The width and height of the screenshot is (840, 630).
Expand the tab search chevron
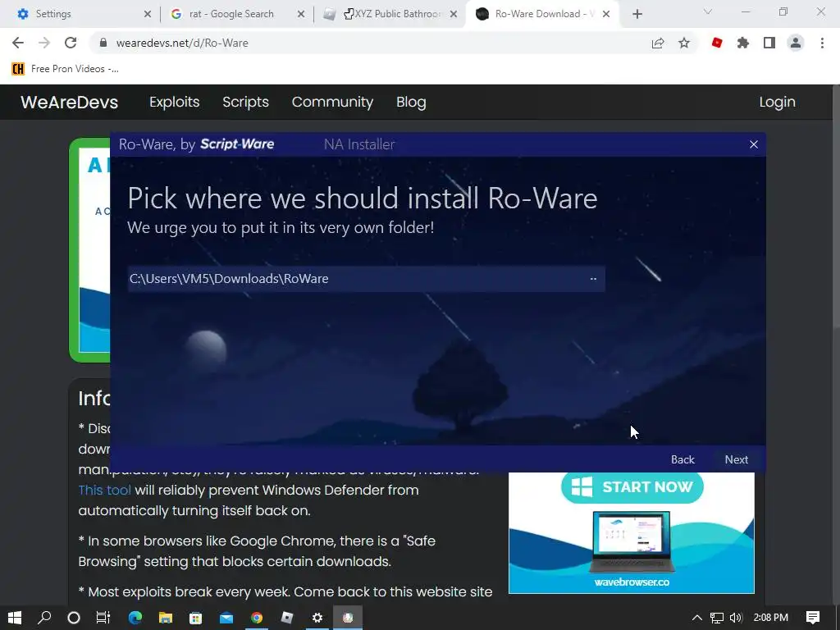(x=708, y=11)
